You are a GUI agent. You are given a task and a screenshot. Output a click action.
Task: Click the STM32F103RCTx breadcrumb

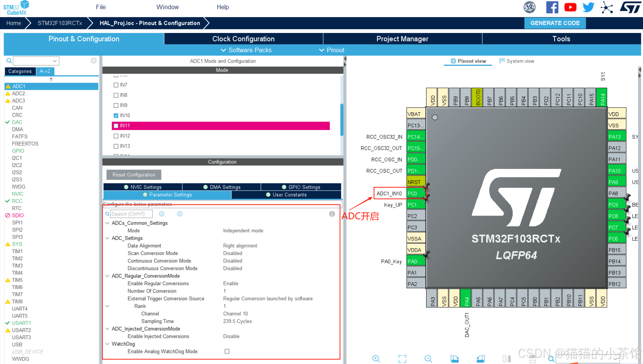(x=60, y=23)
